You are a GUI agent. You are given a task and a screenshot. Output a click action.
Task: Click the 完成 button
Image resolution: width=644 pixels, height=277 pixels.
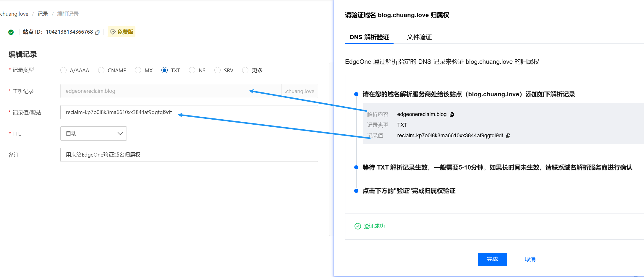pyautogui.click(x=492, y=259)
